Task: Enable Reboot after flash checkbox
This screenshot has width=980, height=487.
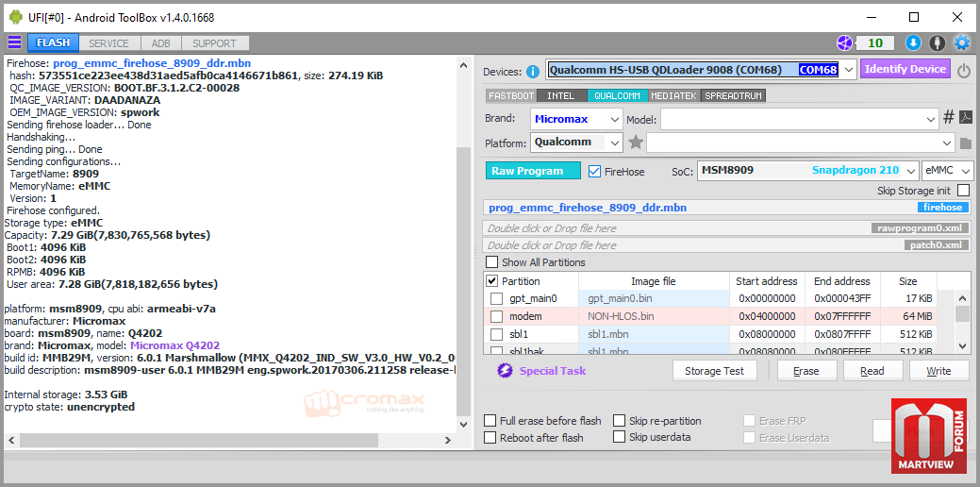Action: [490, 438]
